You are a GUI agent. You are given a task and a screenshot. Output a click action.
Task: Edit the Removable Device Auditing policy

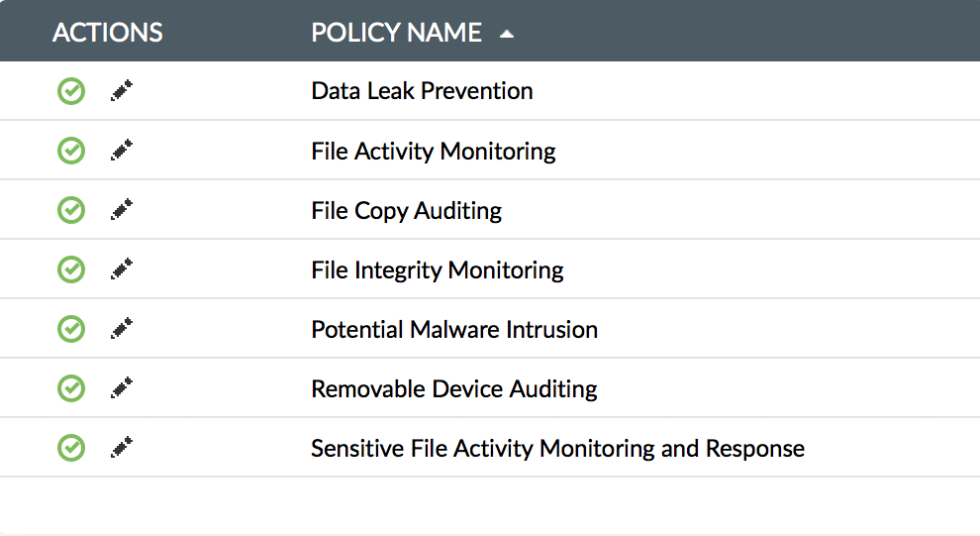122,388
